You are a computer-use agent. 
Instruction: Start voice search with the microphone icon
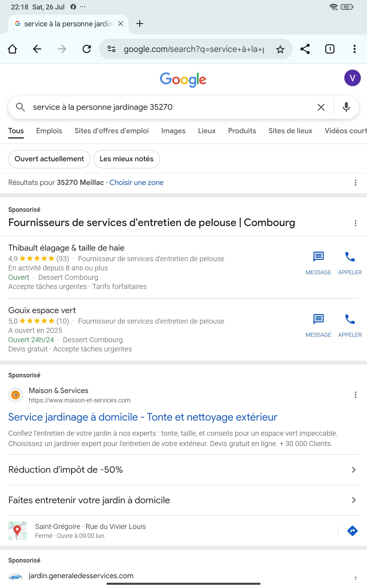(346, 107)
